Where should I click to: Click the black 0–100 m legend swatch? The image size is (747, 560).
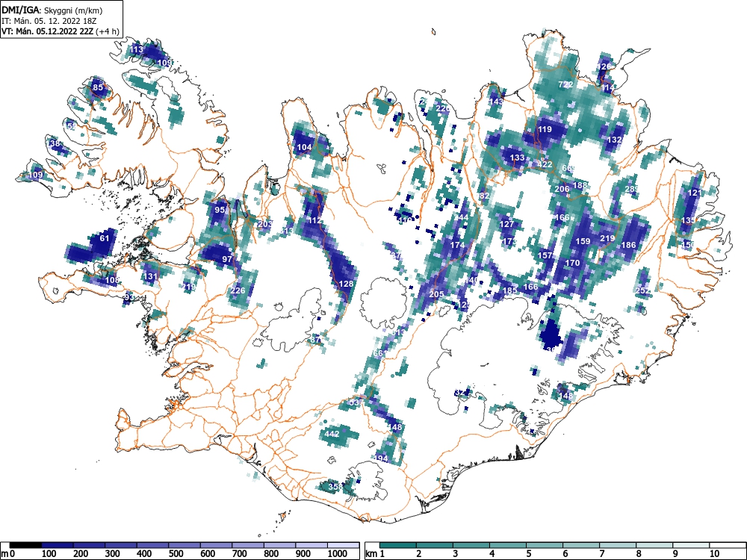point(25,545)
